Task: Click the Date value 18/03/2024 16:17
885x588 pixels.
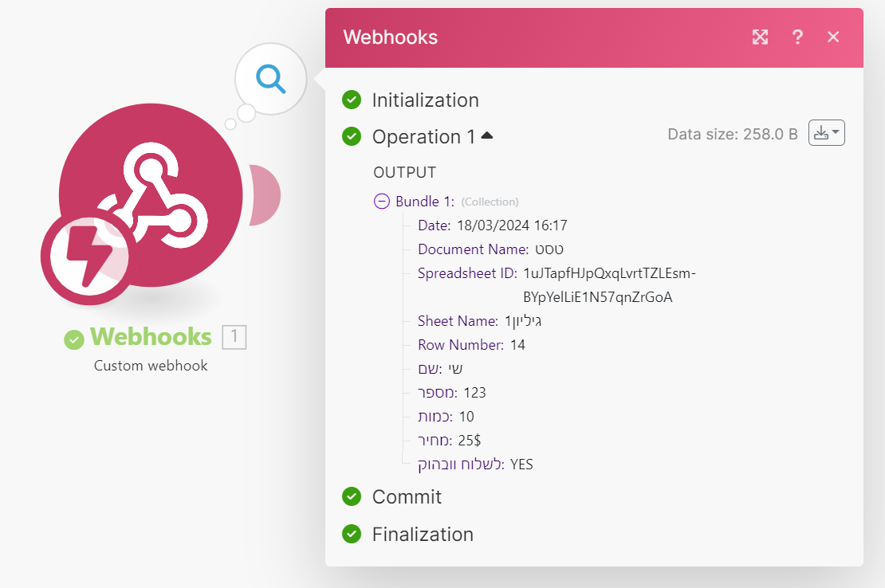Action: click(512, 225)
